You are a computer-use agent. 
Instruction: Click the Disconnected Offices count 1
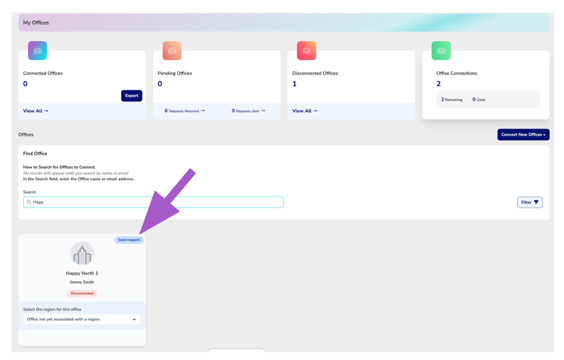click(295, 84)
